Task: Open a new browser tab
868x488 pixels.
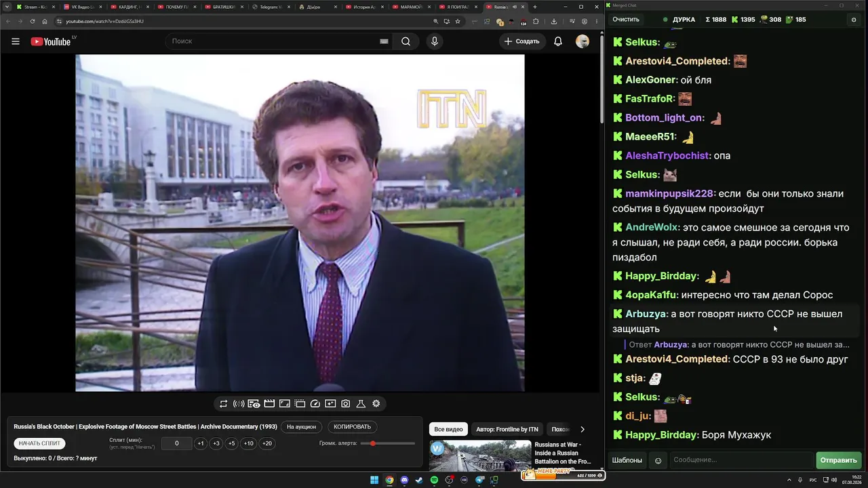Action: tap(535, 7)
